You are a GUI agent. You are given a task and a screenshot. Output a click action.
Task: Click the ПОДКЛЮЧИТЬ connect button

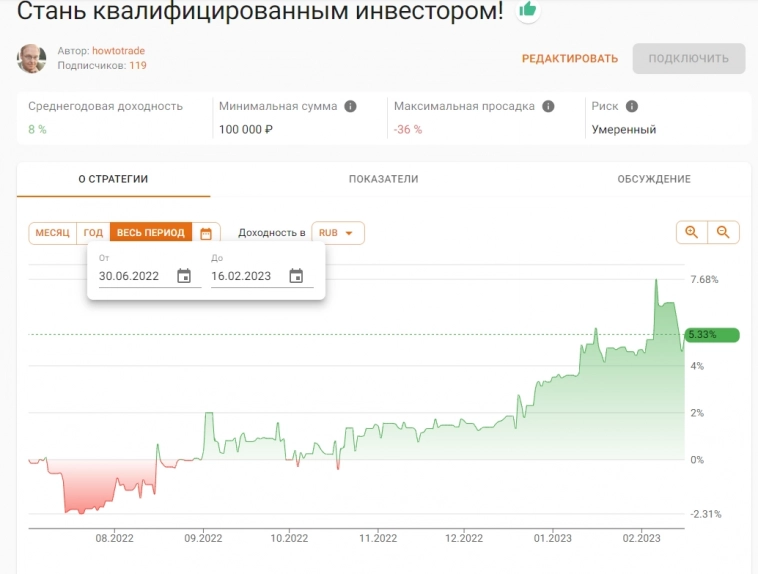[688, 59]
